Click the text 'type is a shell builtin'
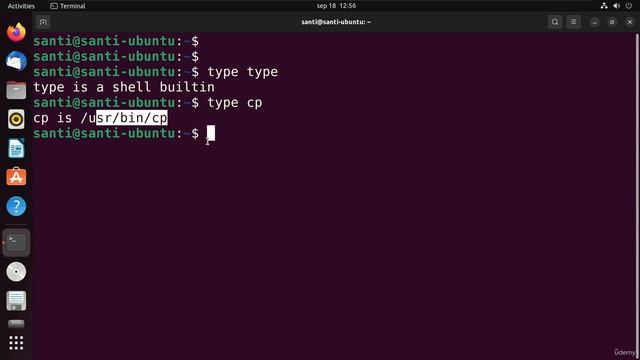 tap(124, 87)
